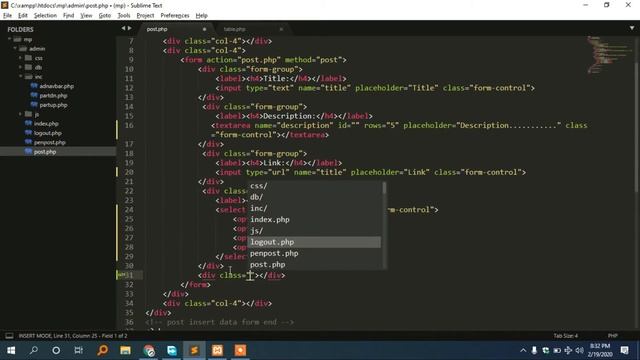Image resolution: width=640 pixels, height=360 pixels.
Task: Click unsaved dot on post.php tab
Action: [x=204, y=29]
